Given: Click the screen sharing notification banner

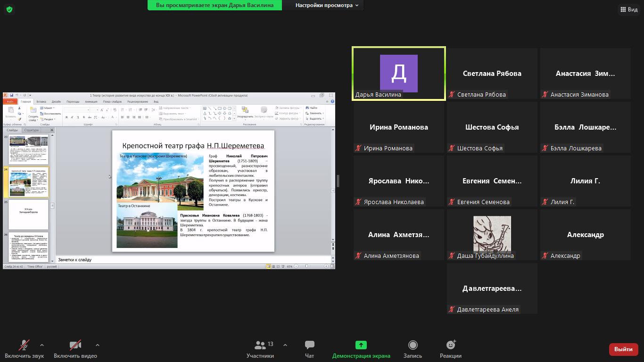Looking at the screenshot, I should coord(215,5).
